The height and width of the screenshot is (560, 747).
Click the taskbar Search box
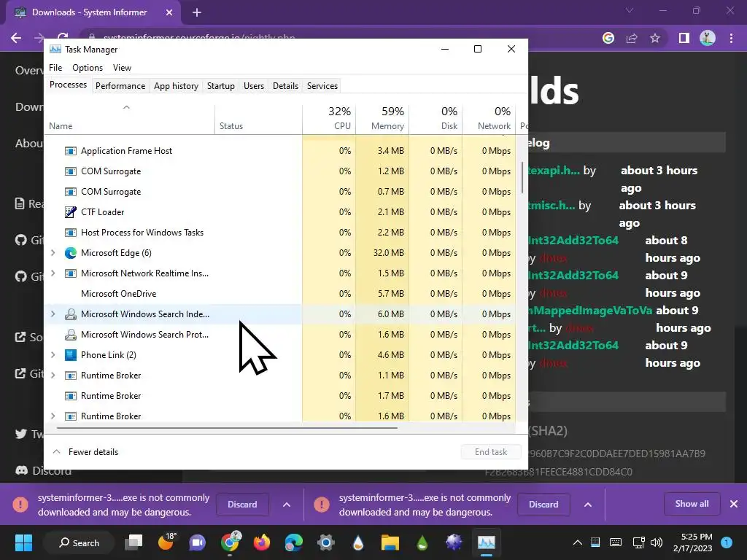point(79,542)
